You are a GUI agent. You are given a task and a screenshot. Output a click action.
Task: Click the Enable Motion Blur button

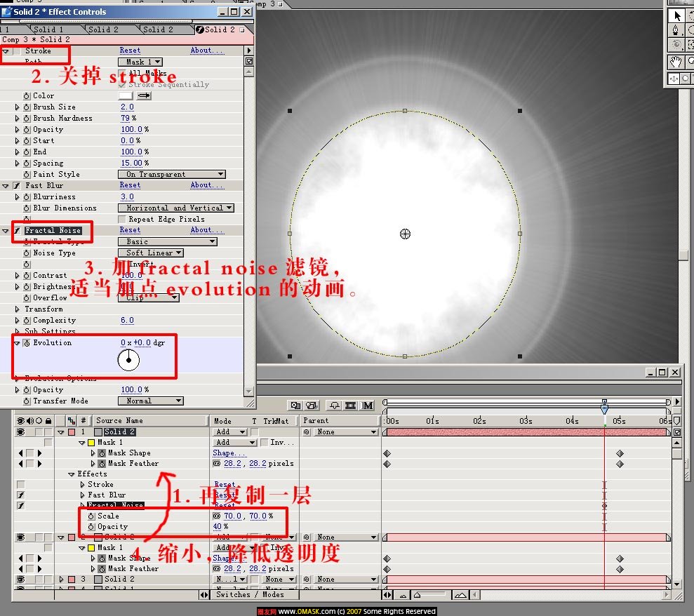[368, 406]
